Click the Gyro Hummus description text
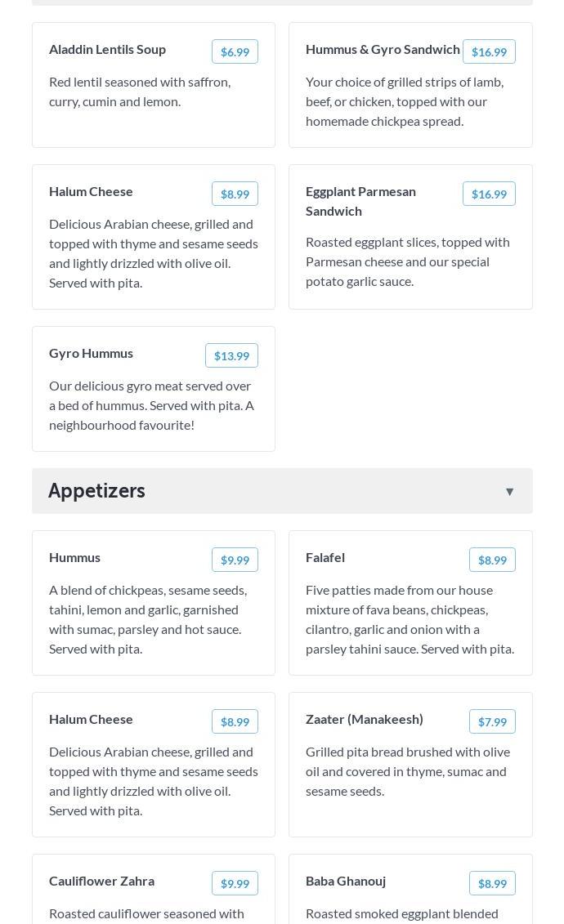This screenshot has height=924, width=564. coord(152,405)
